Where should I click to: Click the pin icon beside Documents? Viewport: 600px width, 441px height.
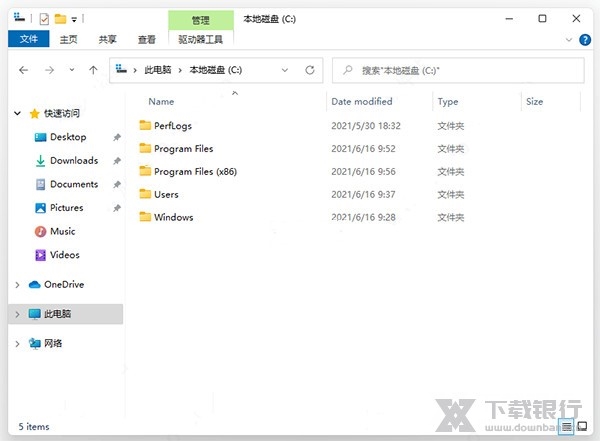[x=117, y=185]
